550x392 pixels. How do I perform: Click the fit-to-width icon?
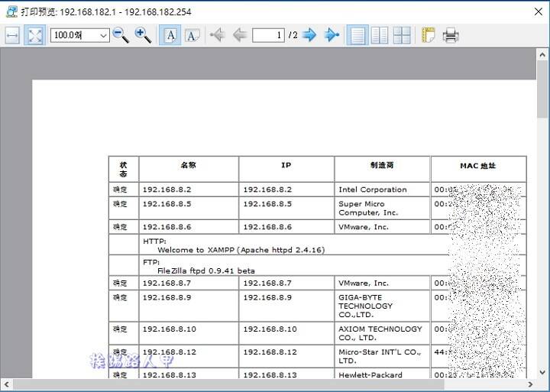point(12,35)
